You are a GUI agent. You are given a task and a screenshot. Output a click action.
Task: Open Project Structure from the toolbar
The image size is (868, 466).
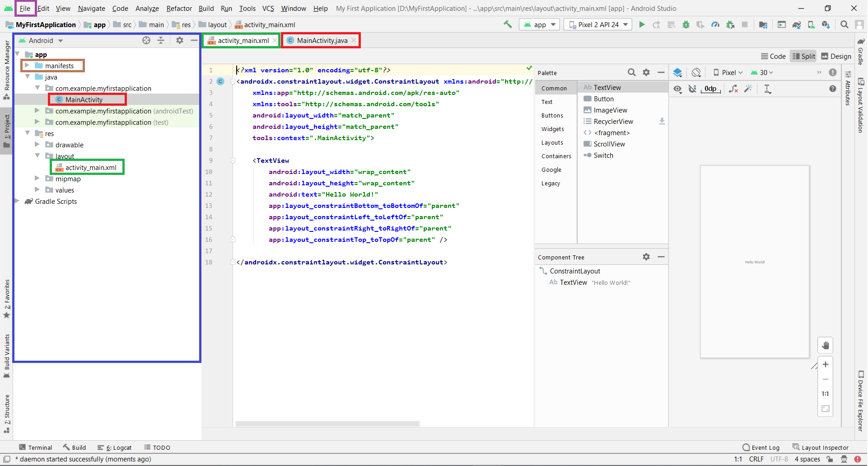tap(763, 25)
